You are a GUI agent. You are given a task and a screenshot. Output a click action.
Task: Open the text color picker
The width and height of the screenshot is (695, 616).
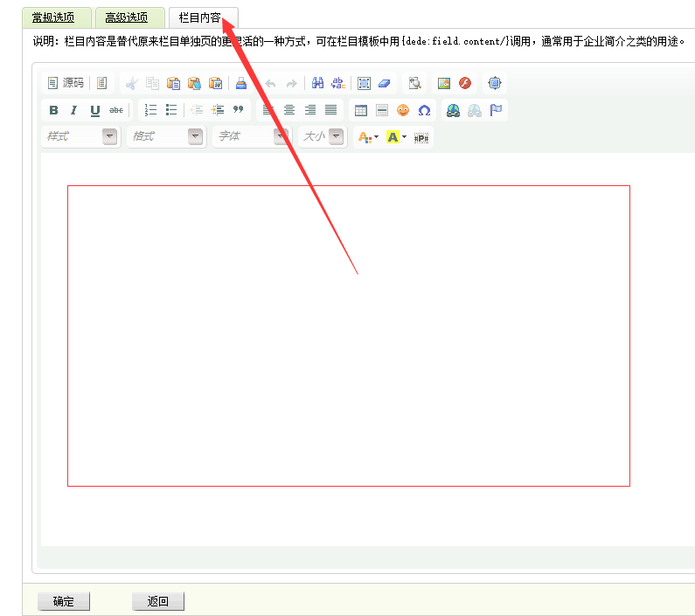click(x=368, y=137)
